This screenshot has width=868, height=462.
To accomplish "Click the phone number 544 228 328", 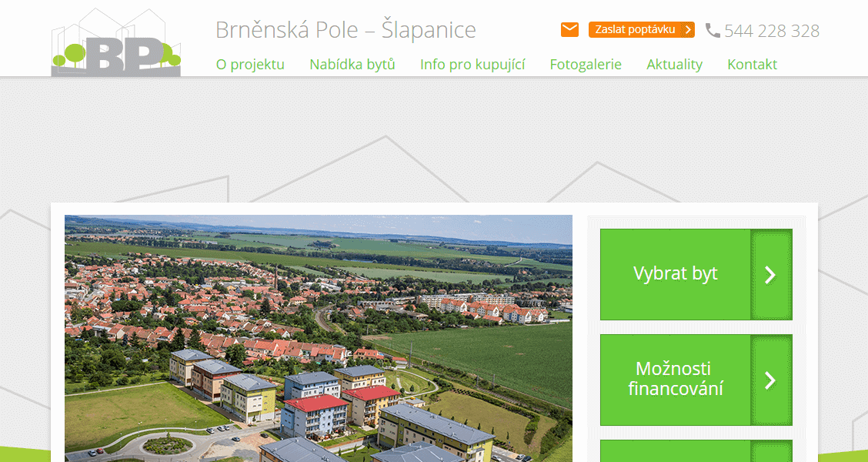I will point(772,31).
